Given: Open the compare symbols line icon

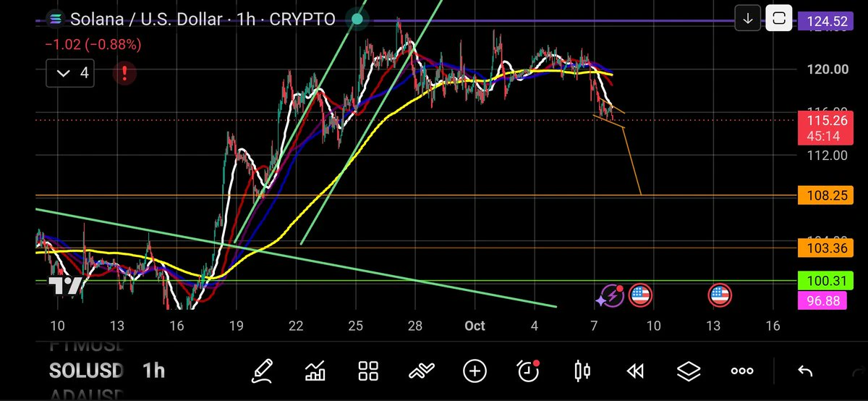Looking at the screenshot, I should pyautogui.click(x=421, y=372).
